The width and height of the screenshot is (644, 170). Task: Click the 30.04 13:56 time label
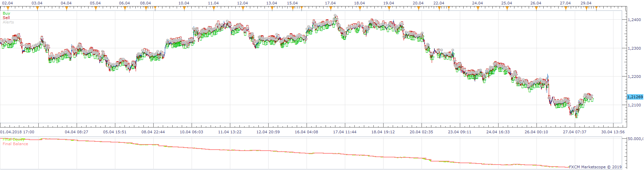point(613,132)
